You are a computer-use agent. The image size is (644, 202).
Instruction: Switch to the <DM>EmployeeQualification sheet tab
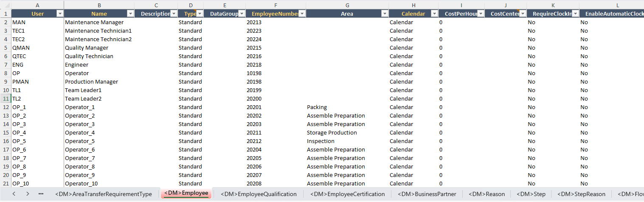tap(259, 194)
